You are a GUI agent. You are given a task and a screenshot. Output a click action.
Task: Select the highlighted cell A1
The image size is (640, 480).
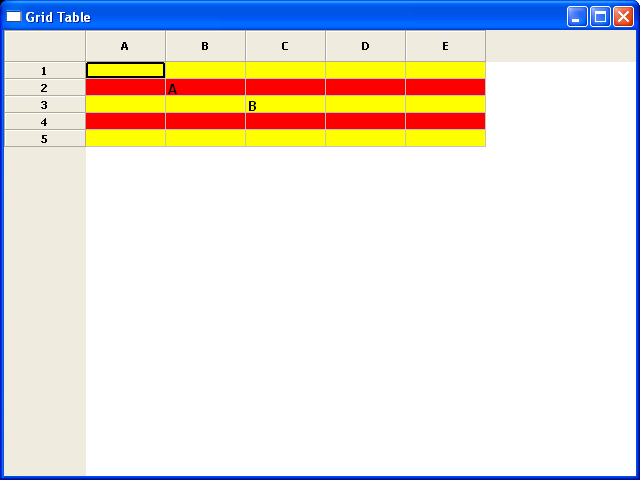pyautogui.click(x=125, y=70)
